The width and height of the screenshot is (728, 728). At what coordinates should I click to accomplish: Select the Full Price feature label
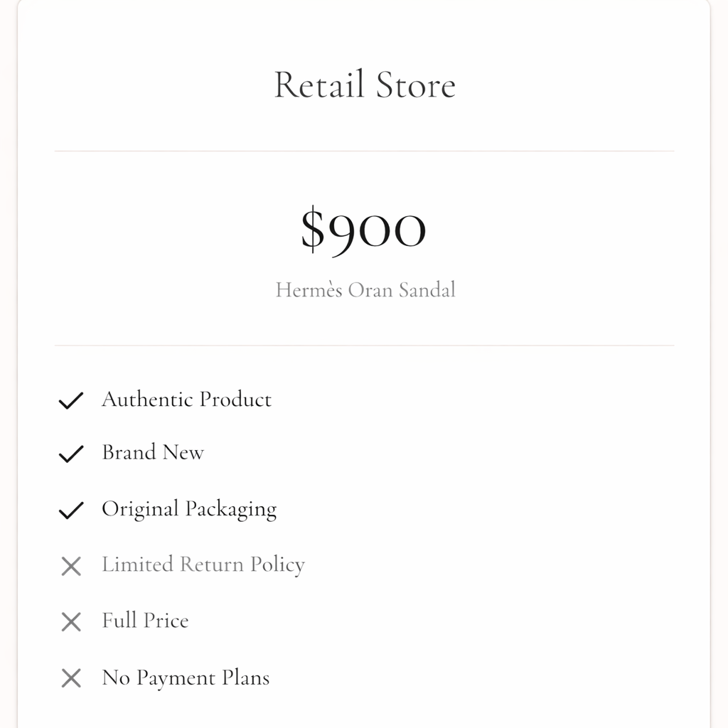145,621
